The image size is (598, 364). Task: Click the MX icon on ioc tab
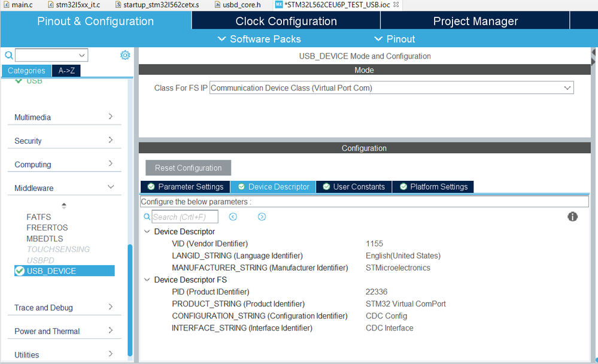click(x=279, y=5)
